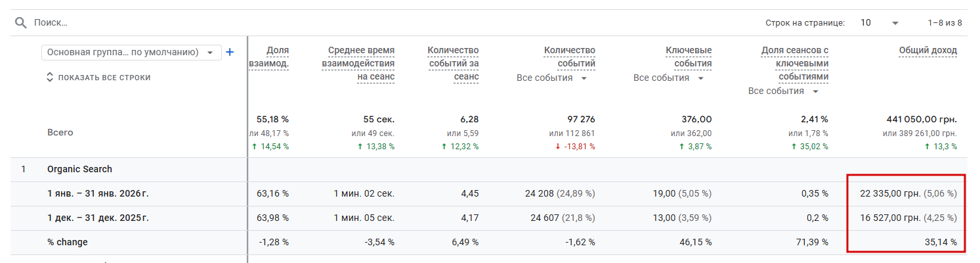980x263 pixels.
Task: Click the December 2025 date range row
Action: click(98, 218)
